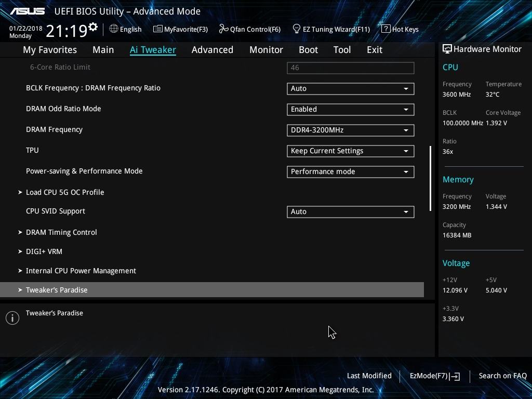The height and width of the screenshot is (399, 532).
Task: Click the info icon in help area
Action: tap(12, 318)
